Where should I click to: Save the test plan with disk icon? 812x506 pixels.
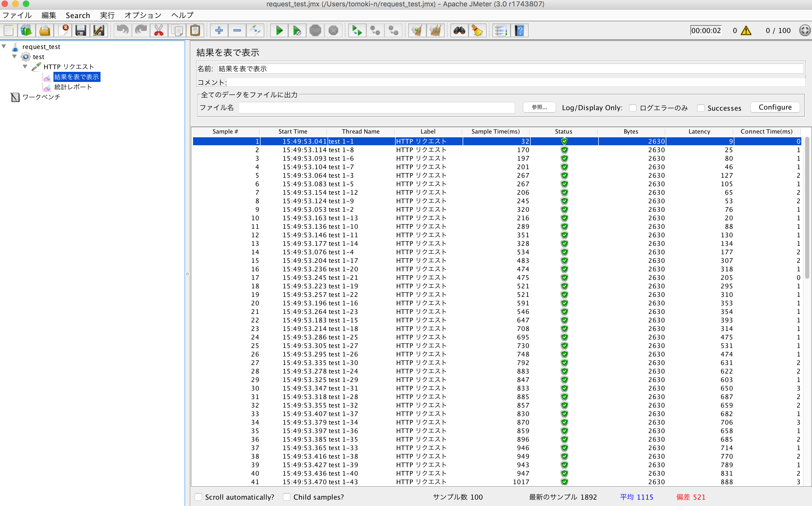(80, 30)
